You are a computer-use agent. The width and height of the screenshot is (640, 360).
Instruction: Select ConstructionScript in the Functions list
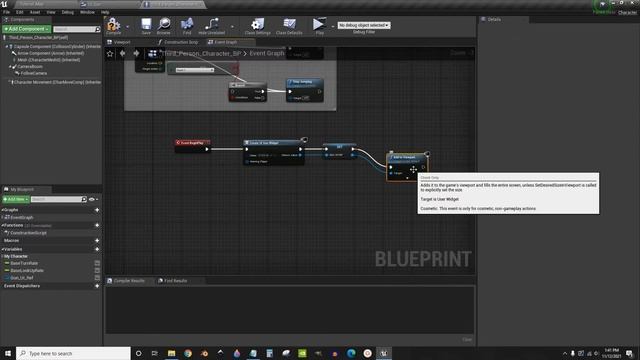click(x=25, y=233)
